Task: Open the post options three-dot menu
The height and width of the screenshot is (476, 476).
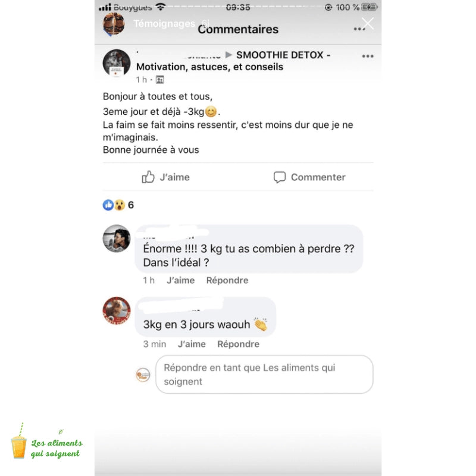Action: click(x=368, y=56)
